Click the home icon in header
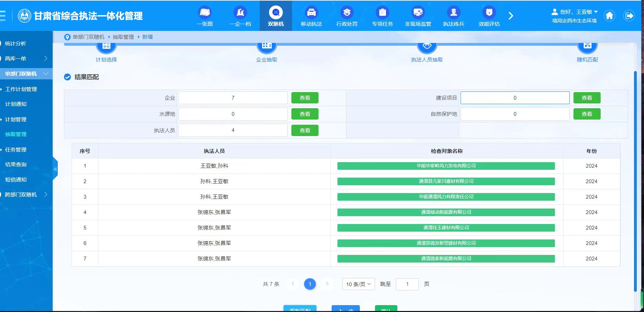644x312 pixels. click(609, 16)
